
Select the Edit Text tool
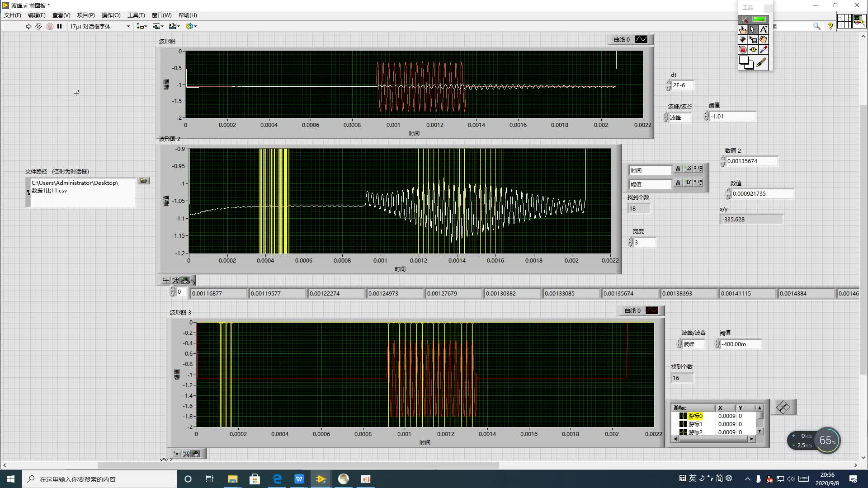(764, 30)
